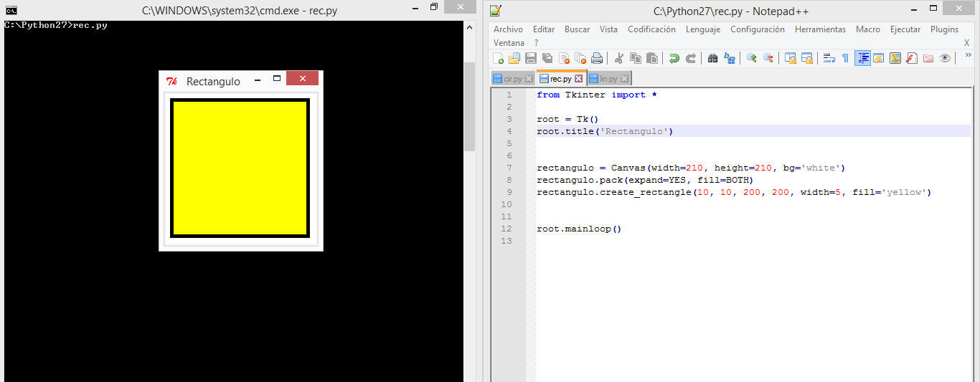980x382 pixels.
Task: Click the Close All documents icon
Action: pyautogui.click(x=580, y=59)
